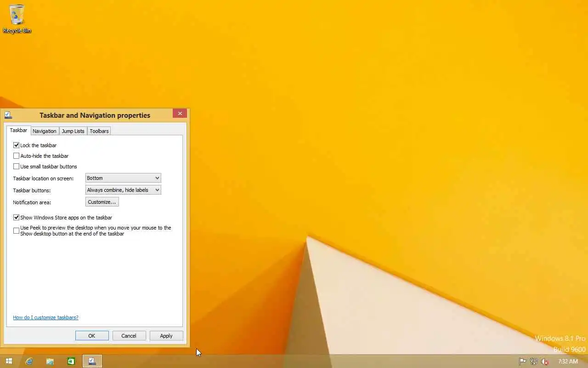Image resolution: width=588 pixels, height=368 pixels.
Task: Open the Windows Store taskbar icon
Action: 71,361
